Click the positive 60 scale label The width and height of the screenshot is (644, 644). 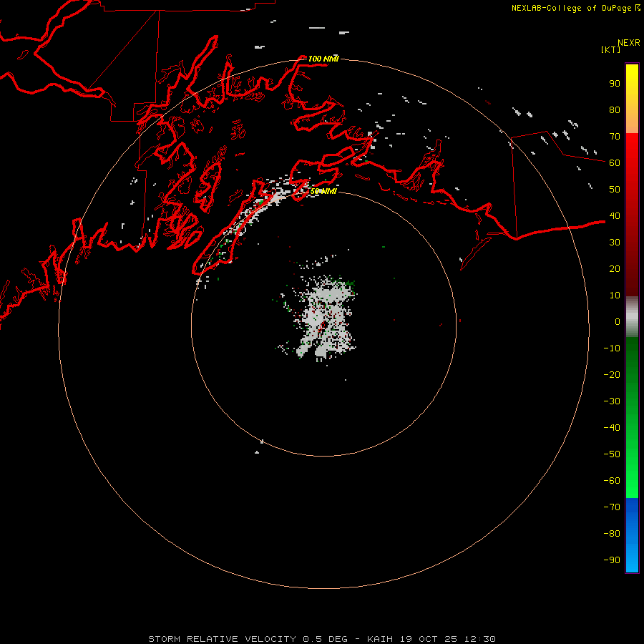pyautogui.click(x=615, y=162)
